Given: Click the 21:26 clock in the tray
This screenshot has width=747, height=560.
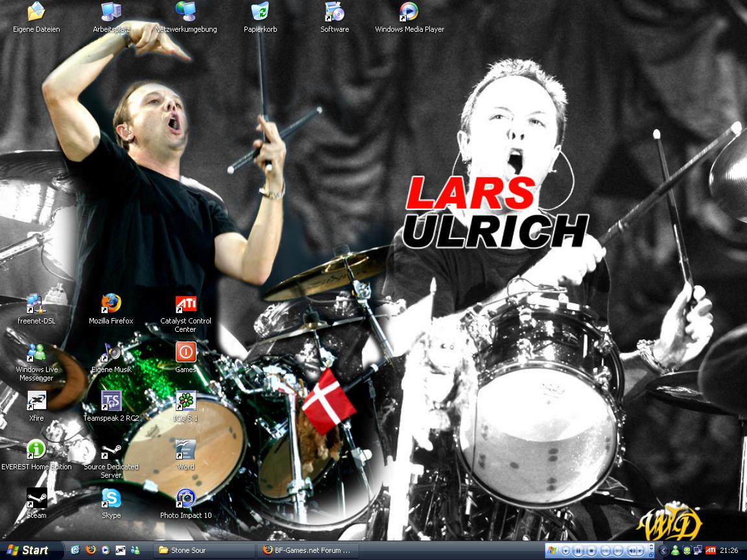Looking at the screenshot, I should [x=729, y=550].
